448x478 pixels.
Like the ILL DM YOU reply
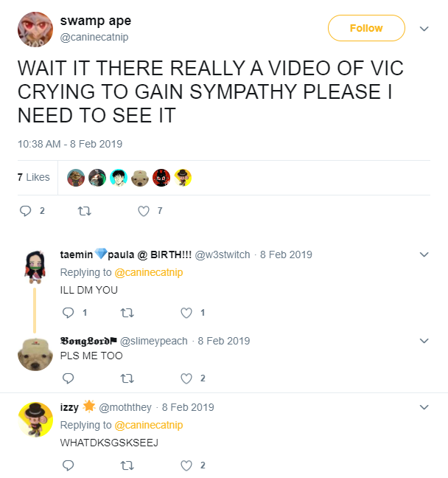point(186,313)
